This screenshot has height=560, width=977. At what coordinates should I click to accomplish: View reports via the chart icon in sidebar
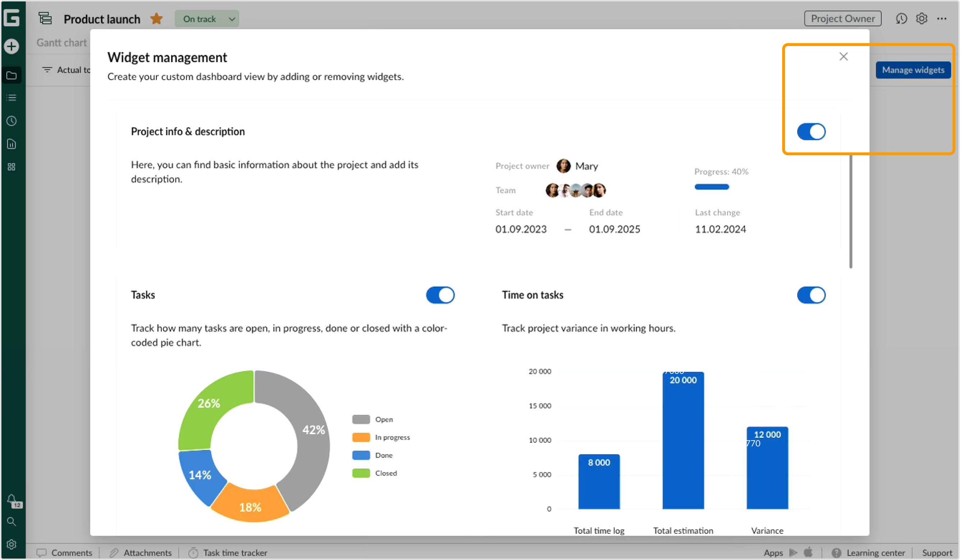click(x=12, y=144)
